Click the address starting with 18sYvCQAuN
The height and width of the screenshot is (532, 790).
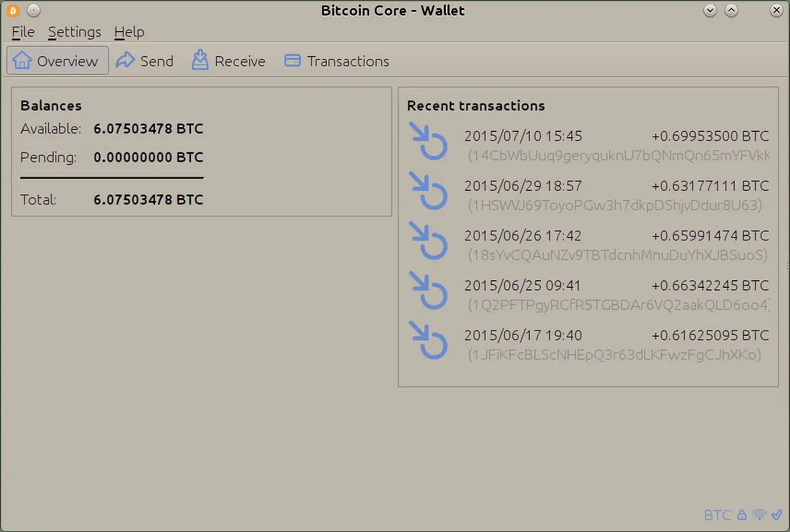pos(618,256)
